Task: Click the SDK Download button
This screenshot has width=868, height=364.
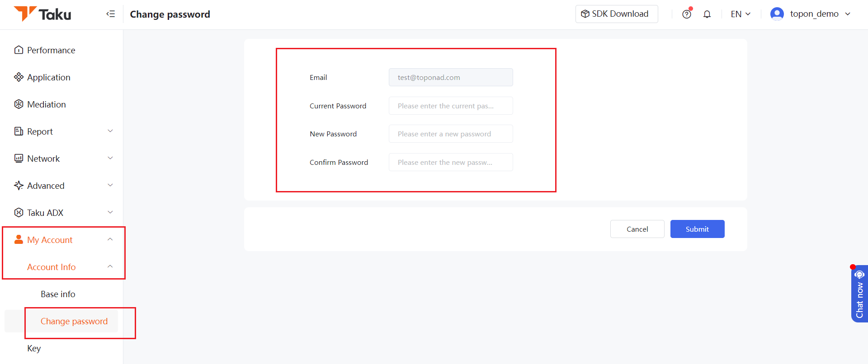Action: (x=617, y=14)
